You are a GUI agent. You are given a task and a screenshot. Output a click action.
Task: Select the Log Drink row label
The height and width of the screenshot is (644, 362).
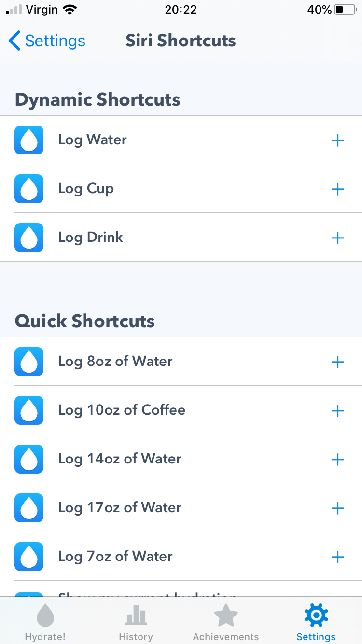[91, 238]
